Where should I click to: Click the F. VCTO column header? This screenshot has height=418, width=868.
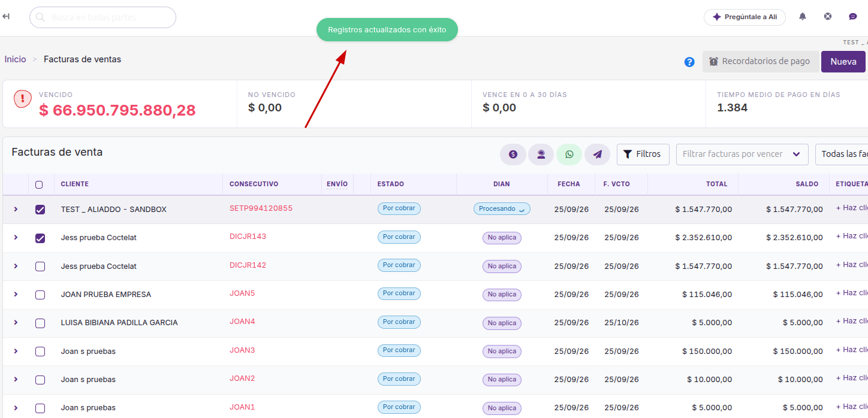pyautogui.click(x=617, y=184)
